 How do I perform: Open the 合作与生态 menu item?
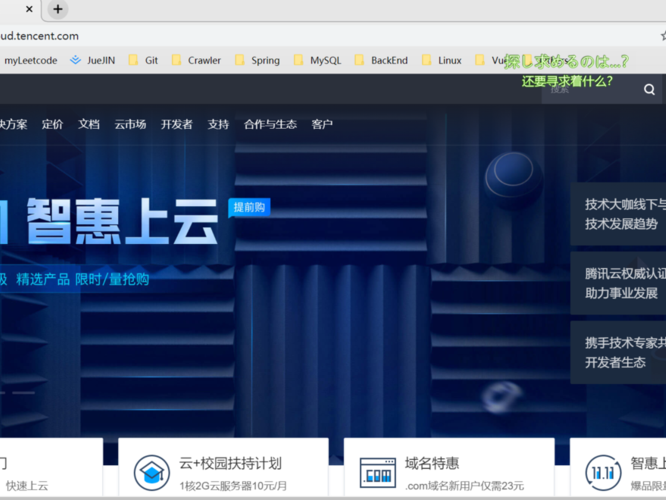(270, 124)
